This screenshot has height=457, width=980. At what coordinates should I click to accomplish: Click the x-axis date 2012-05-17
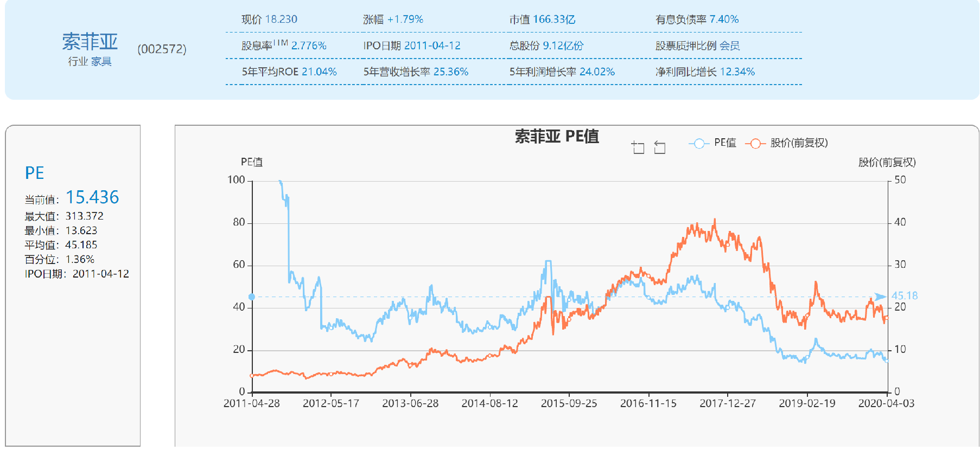tap(331, 403)
